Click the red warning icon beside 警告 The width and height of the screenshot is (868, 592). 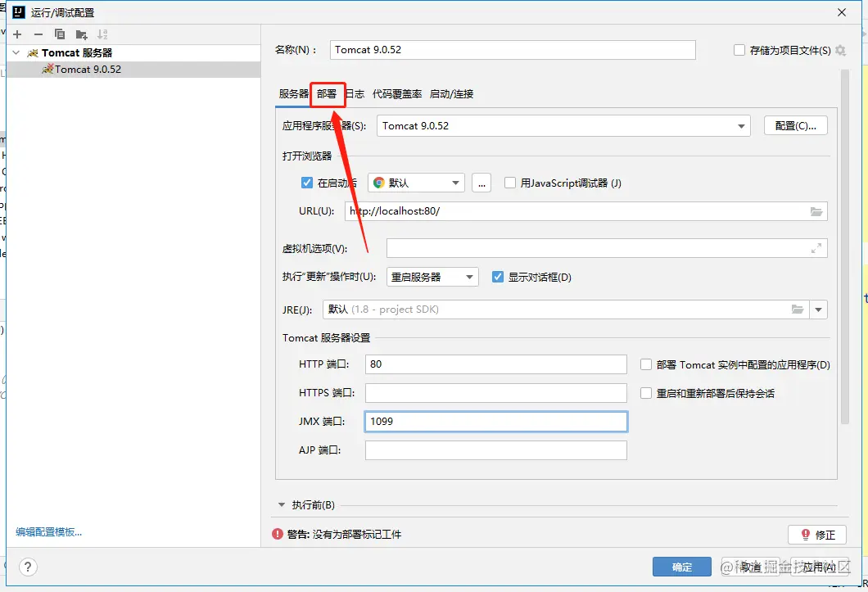[278, 534]
